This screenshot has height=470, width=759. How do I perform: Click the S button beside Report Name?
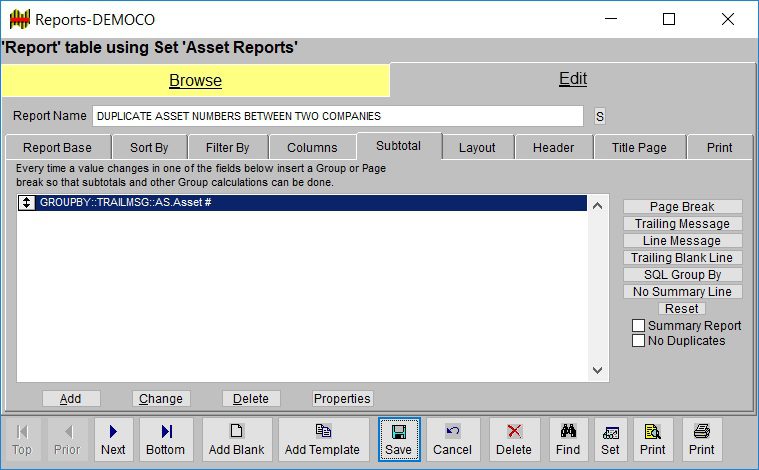coord(600,117)
